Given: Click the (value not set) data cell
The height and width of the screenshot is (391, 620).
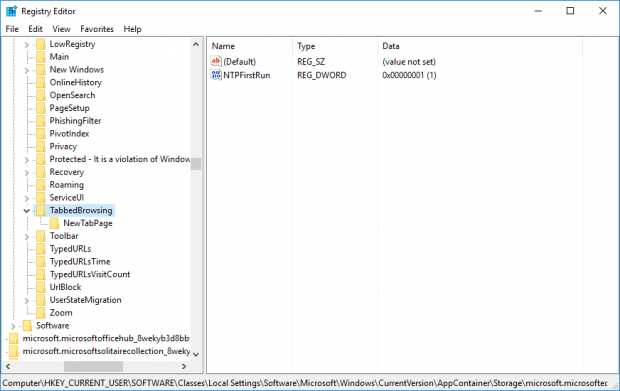Looking at the screenshot, I should pos(409,62).
